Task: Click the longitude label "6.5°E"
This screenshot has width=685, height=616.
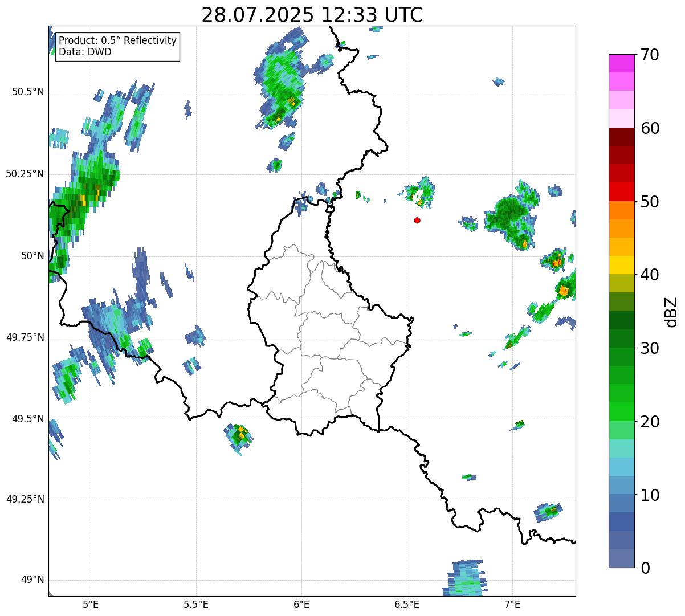Action: 407,604
